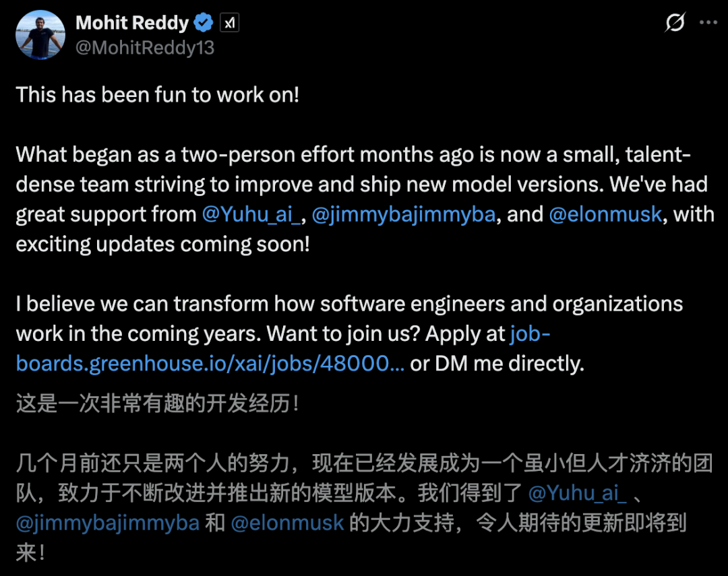This screenshot has height=576, width=728.
Task: Open @jimmybajimmyba mention before '和'
Action: click(108, 523)
